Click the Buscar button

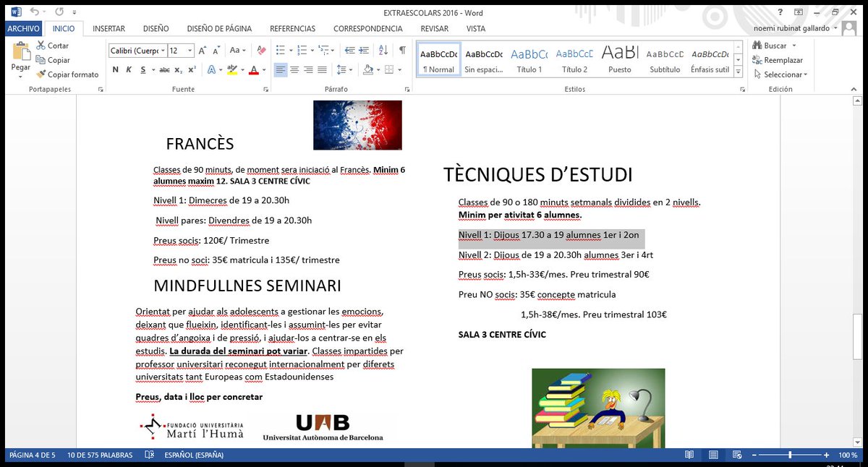774,46
